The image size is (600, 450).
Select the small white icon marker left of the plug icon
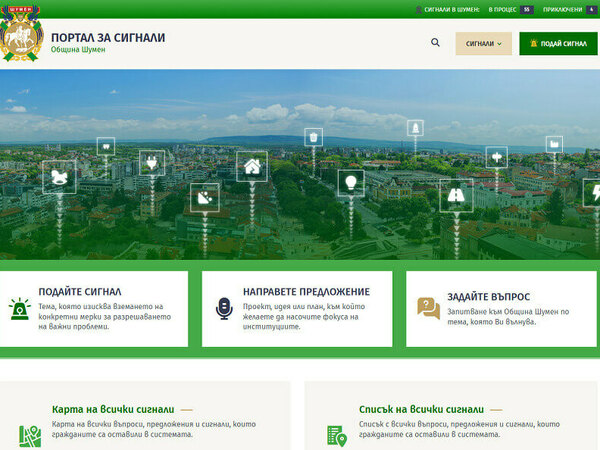pyautogui.click(x=106, y=146)
